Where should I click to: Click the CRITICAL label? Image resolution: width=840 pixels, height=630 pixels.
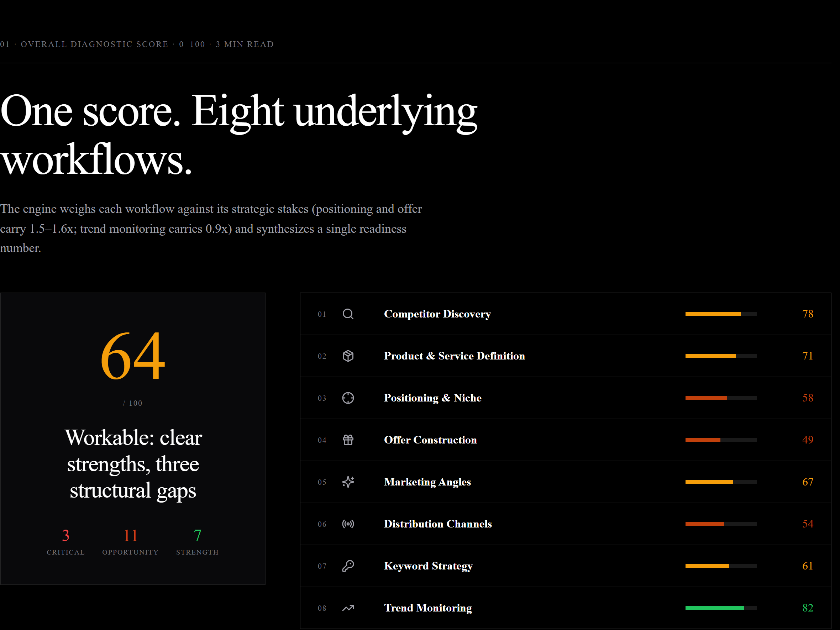66,552
